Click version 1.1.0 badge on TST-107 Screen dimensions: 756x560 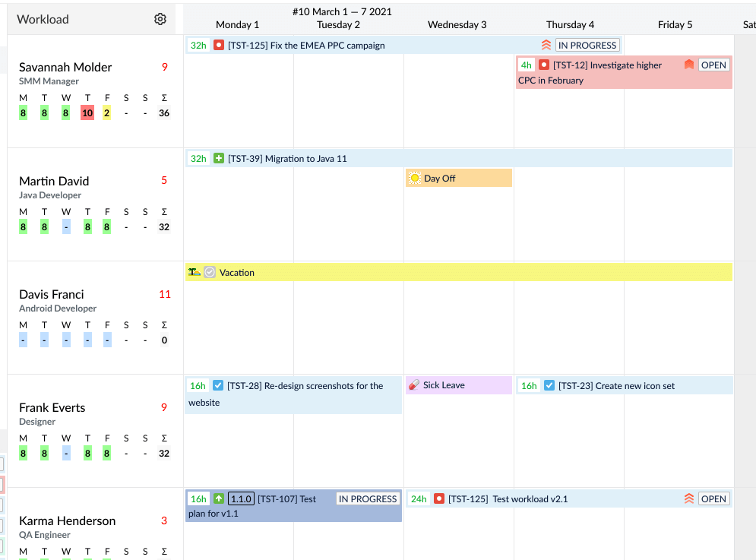pos(241,498)
